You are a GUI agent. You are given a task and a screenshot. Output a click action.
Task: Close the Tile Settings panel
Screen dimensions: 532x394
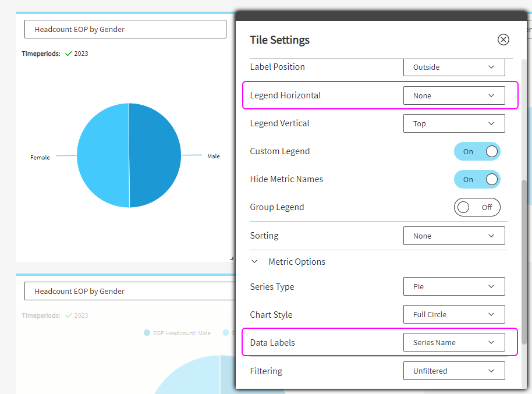pyautogui.click(x=503, y=40)
